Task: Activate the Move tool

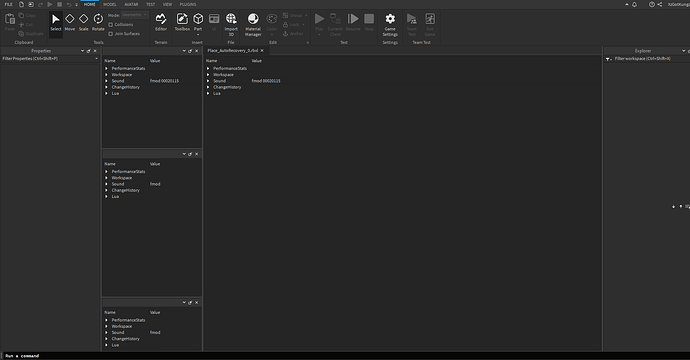Action: coord(70,22)
